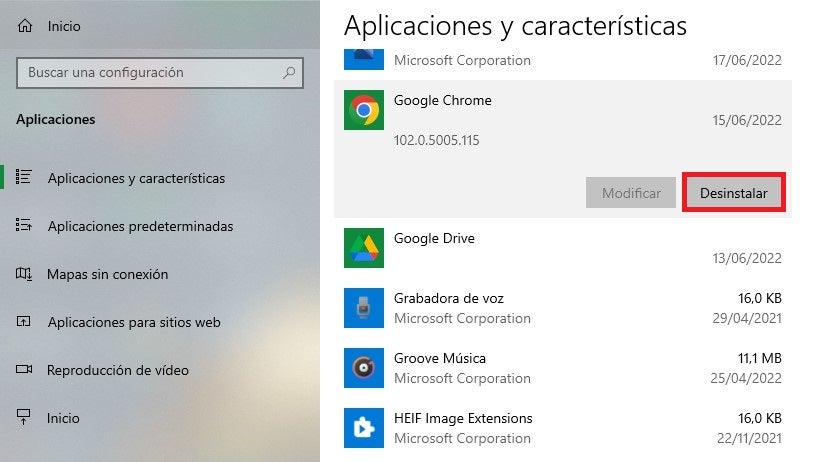Click the magnifier search icon
816x462 pixels.
[289, 73]
